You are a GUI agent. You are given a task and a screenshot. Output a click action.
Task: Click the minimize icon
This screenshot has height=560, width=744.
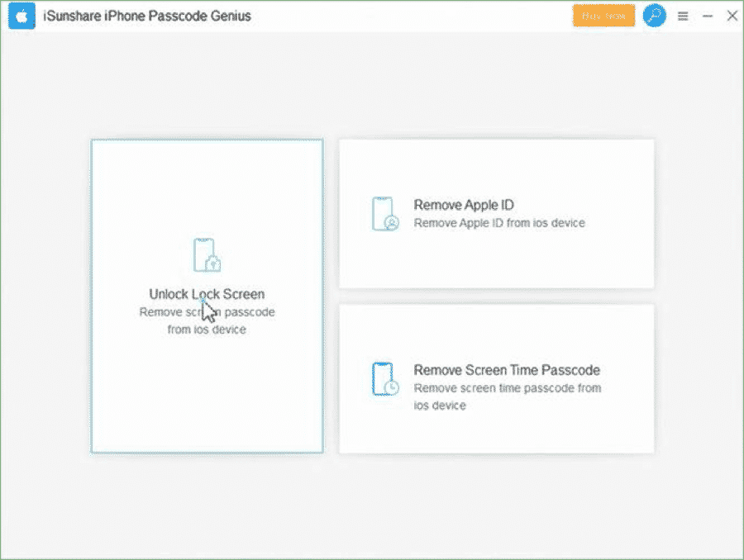(x=708, y=15)
